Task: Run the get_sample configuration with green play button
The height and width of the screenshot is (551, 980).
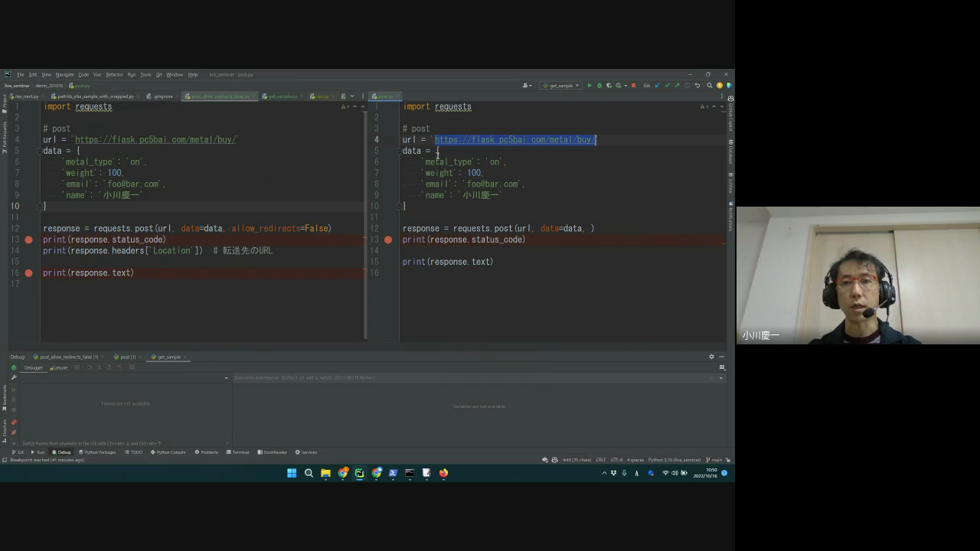Action: (590, 86)
